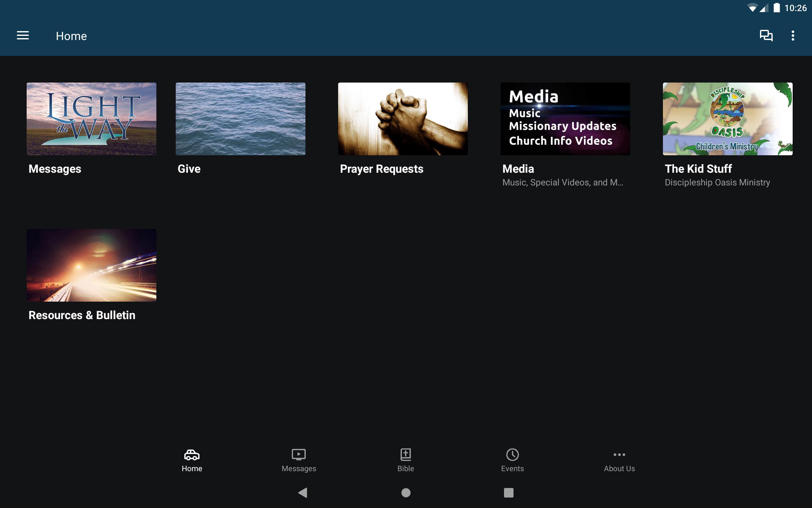Screen dimensions: 812x508
Task: Switch to the About Us tab label
Action: 619,468
